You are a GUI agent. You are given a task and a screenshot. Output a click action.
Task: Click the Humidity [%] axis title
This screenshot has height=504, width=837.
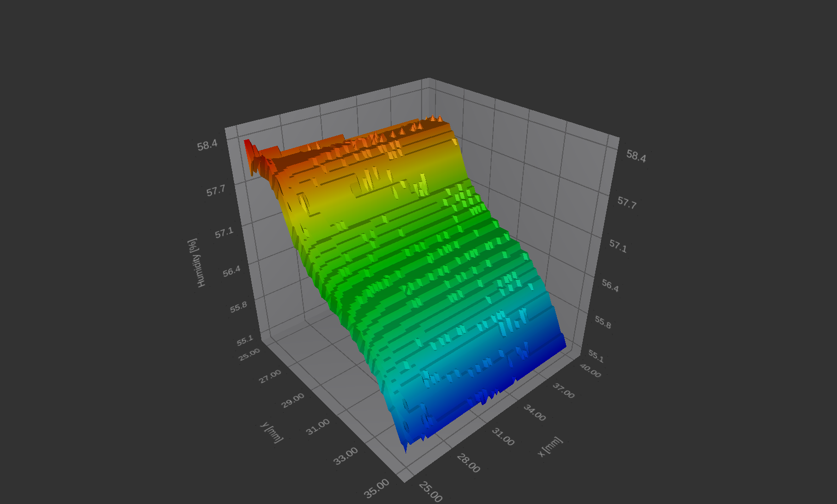[x=196, y=263]
